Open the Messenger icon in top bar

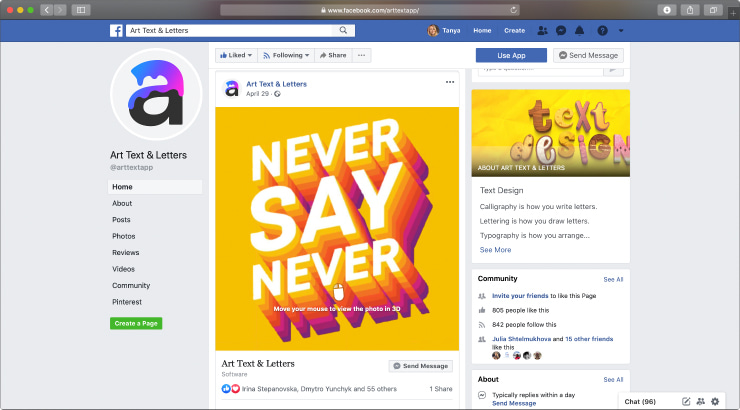click(x=561, y=31)
